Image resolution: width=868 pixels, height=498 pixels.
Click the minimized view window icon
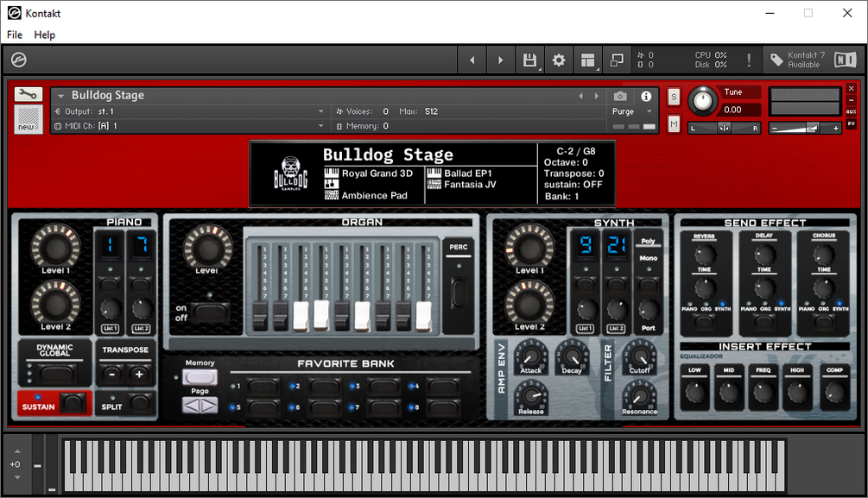coord(617,60)
